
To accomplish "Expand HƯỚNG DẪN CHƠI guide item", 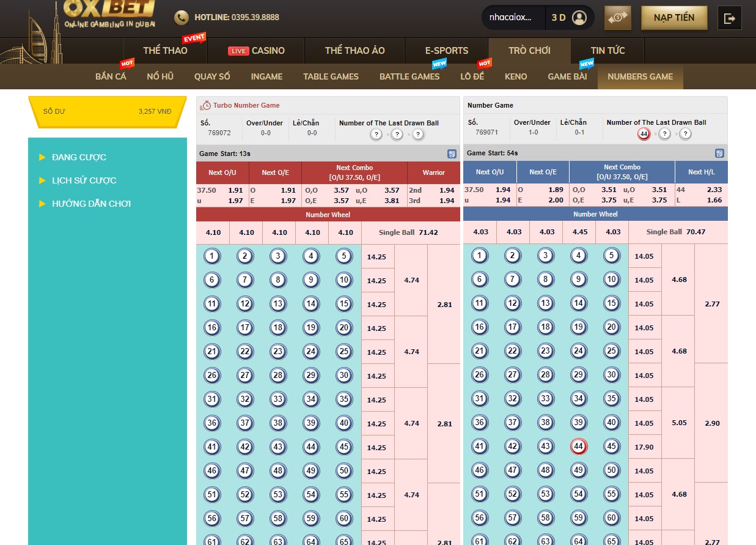I will point(91,204).
